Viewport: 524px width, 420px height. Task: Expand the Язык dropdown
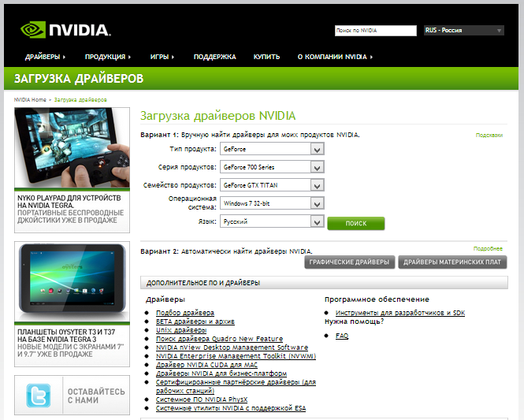[x=272, y=221]
